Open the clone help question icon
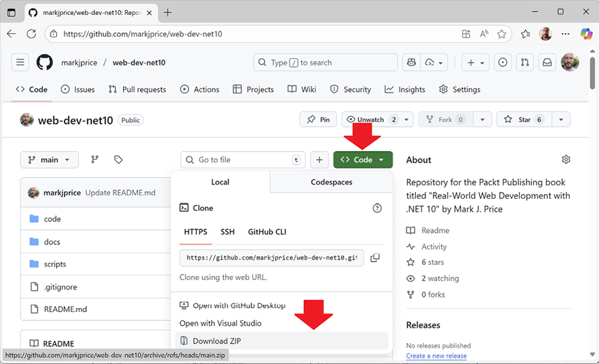Viewport: 599px width, 364px height. click(377, 208)
